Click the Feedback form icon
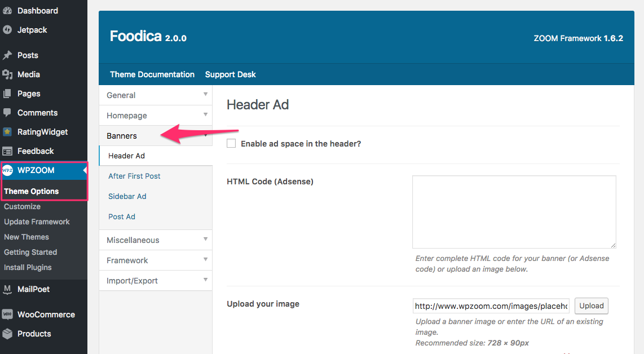Screen dimensions: 644x354 click(x=7, y=151)
